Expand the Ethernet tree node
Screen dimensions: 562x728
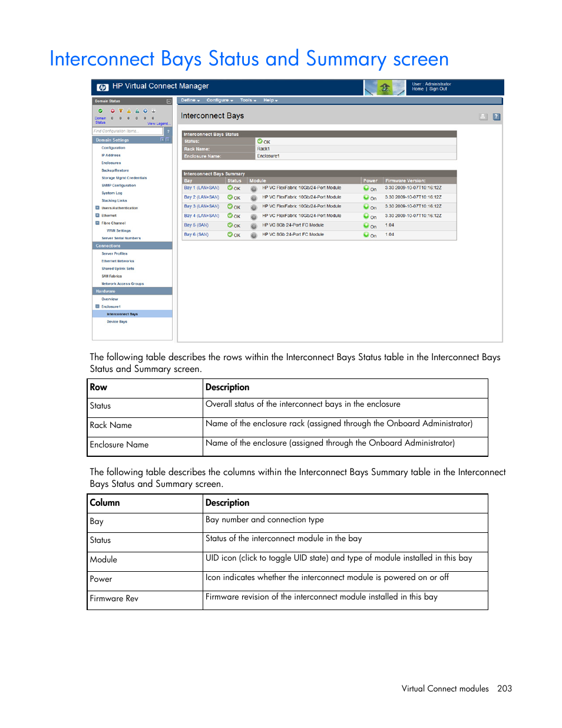97,215
